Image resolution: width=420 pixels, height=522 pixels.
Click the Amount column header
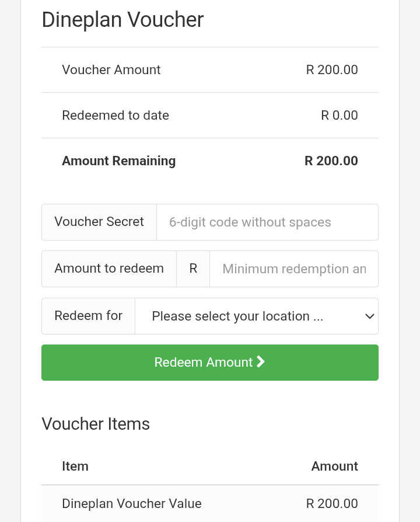(x=334, y=466)
